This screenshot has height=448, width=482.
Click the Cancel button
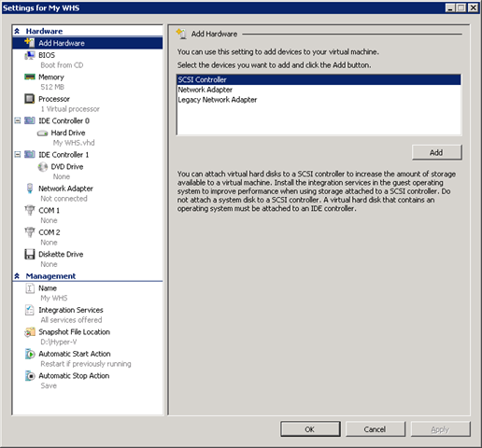click(376, 429)
